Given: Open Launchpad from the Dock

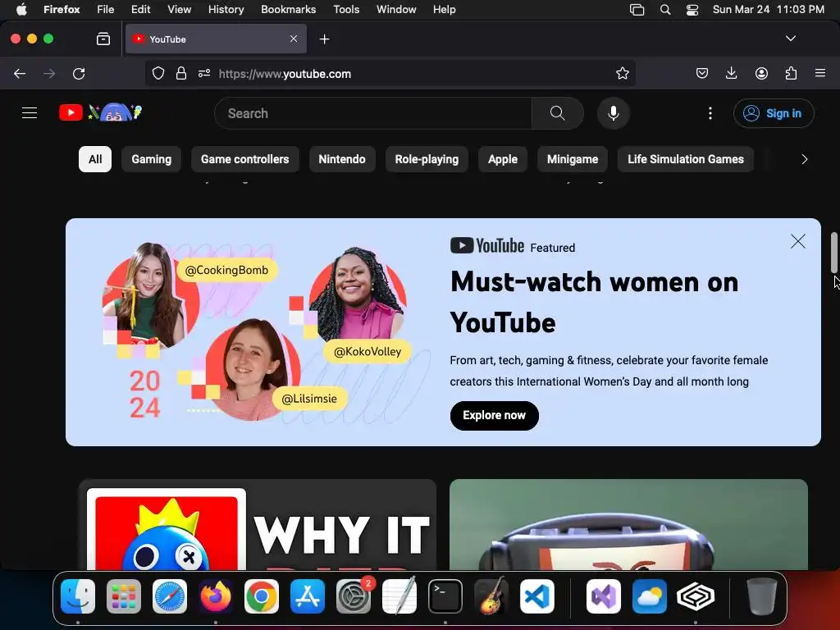Looking at the screenshot, I should coord(124,596).
